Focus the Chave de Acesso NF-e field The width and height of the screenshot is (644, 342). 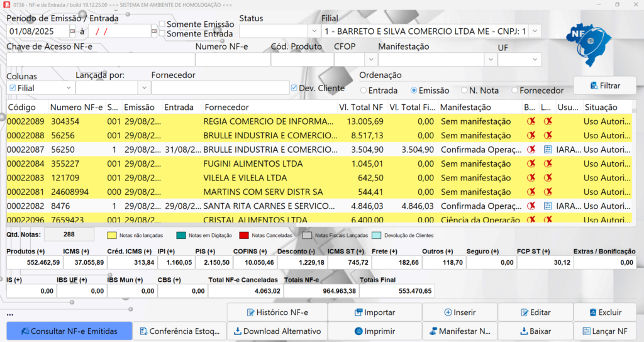point(100,59)
